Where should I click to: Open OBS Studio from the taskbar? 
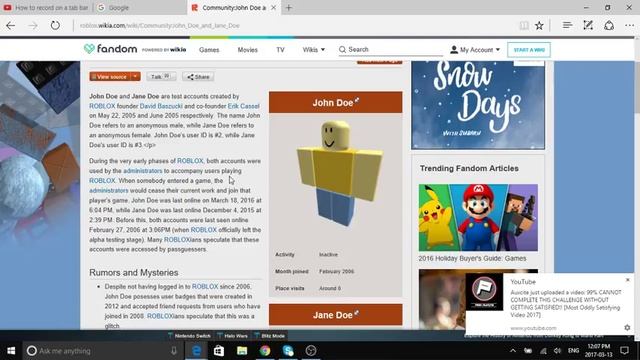pos(311,351)
